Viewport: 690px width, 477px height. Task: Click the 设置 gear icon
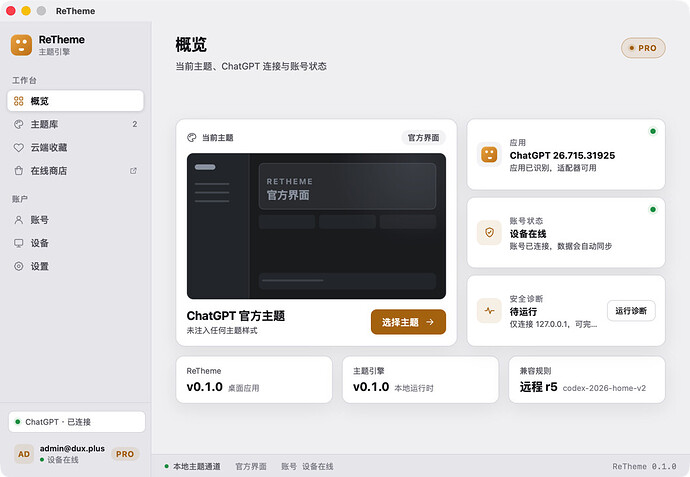point(18,266)
